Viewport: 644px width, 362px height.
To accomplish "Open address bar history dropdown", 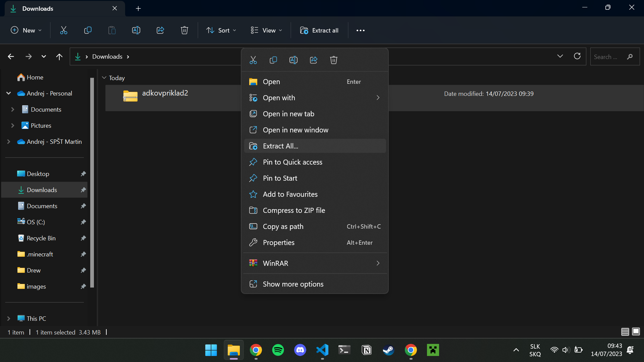I will pyautogui.click(x=560, y=56).
